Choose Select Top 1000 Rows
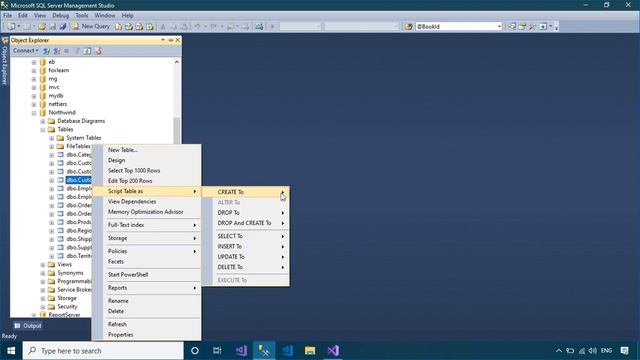This screenshot has width=640, height=360. pyautogui.click(x=147, y=171)
